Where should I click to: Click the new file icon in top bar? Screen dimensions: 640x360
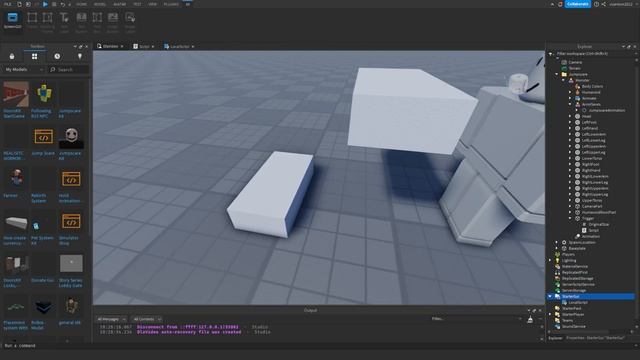pyautogui.click(x=19, y=4)
